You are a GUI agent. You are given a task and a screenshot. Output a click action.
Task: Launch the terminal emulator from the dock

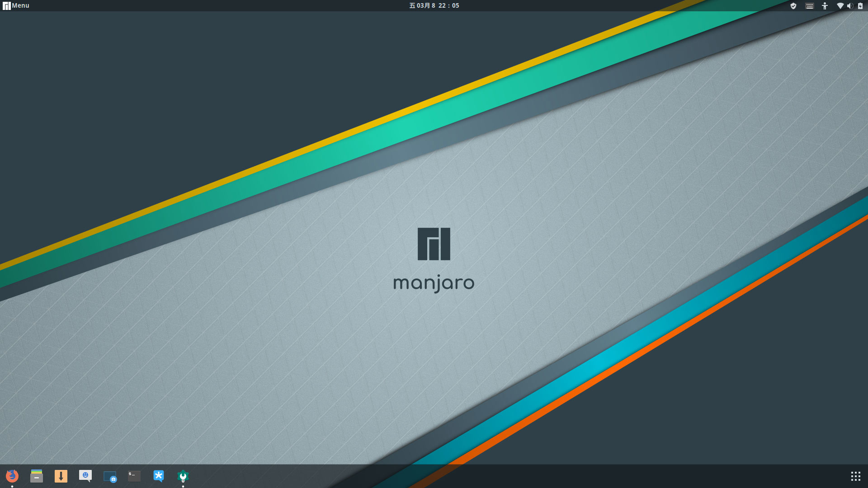134,475
